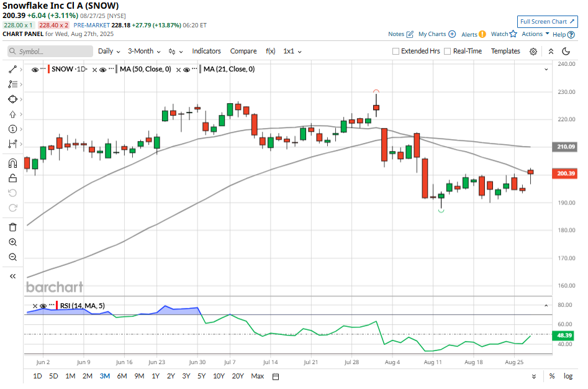Hide the MA 50 line
The width and height of the screenshot is (588, 389).
(102, 70)
